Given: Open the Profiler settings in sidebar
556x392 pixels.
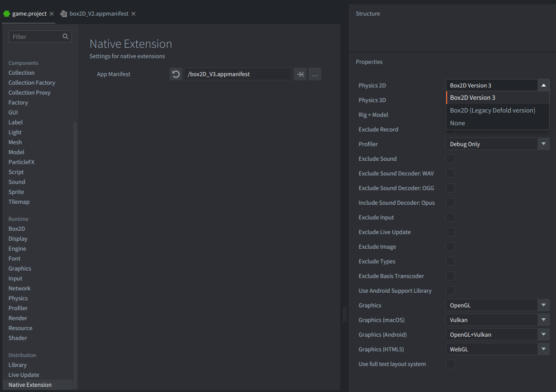Looking at the screenshot, I should pyautogui.click(x=18, y=308).
